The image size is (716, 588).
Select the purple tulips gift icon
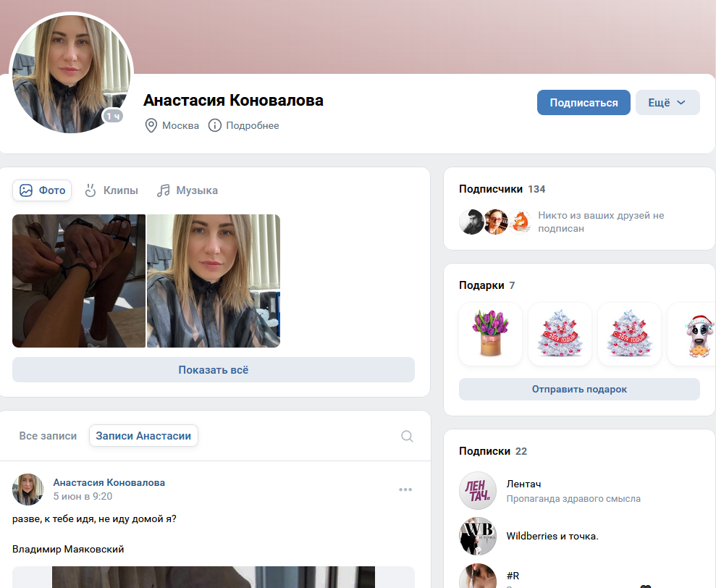(x=490, y=334)
